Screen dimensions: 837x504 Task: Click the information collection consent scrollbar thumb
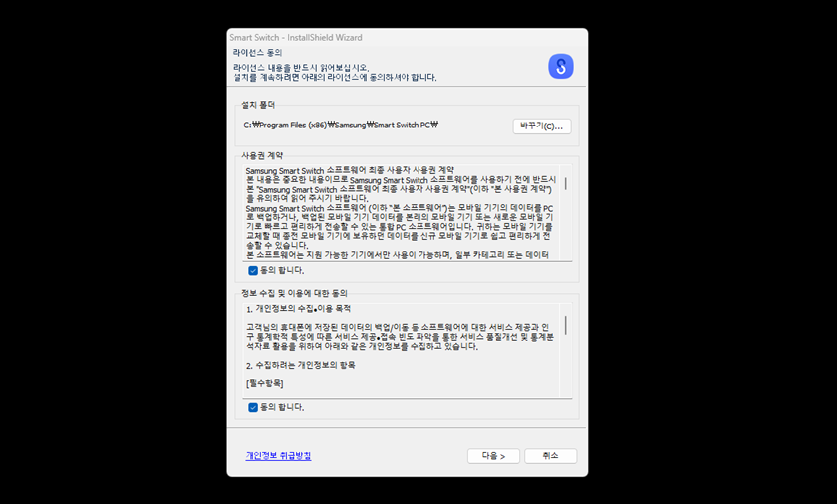pyautogui.click(x=565, y=325)
